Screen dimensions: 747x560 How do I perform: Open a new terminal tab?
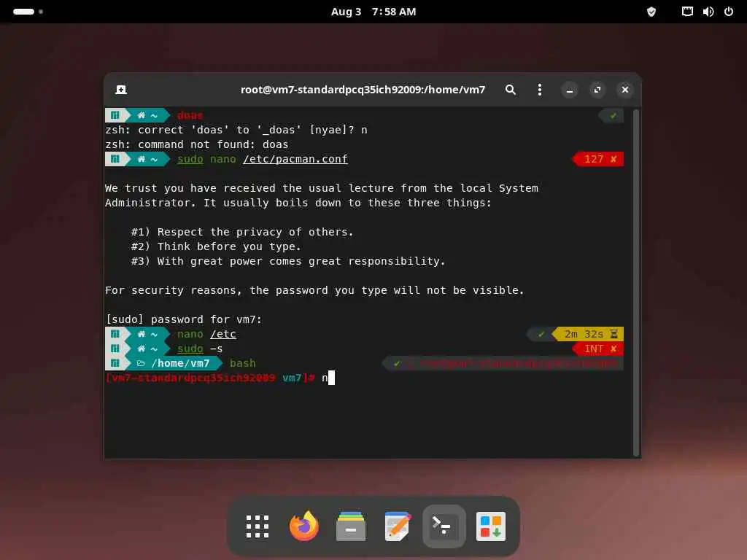point(121,90)
